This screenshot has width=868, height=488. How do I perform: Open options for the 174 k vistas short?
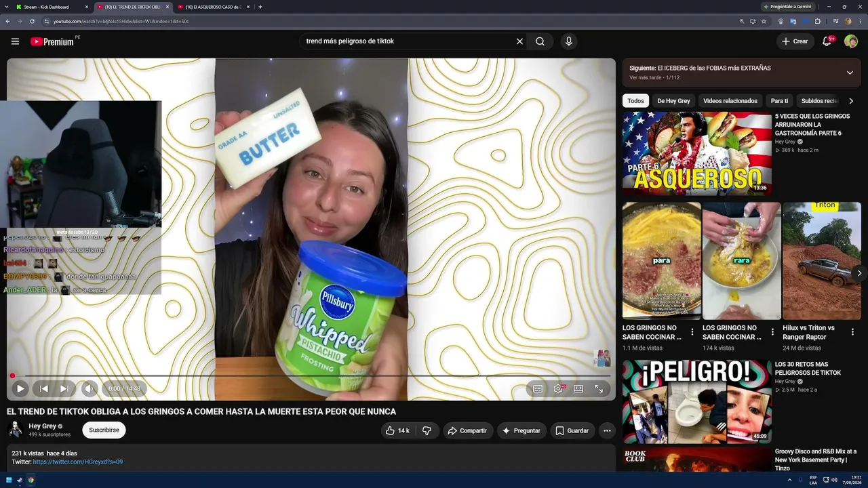[772, 332]
